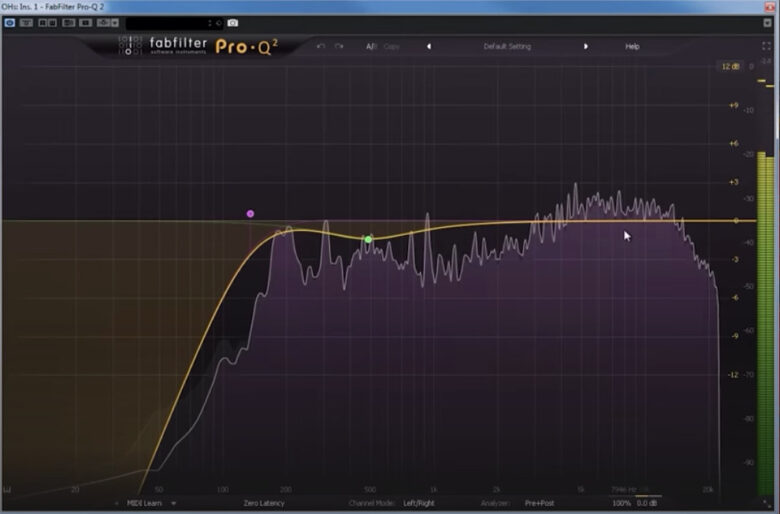The image size is (780, 514).
Task: Open the host preset name field
Action: pyautogui.click(x=175, y=23)
